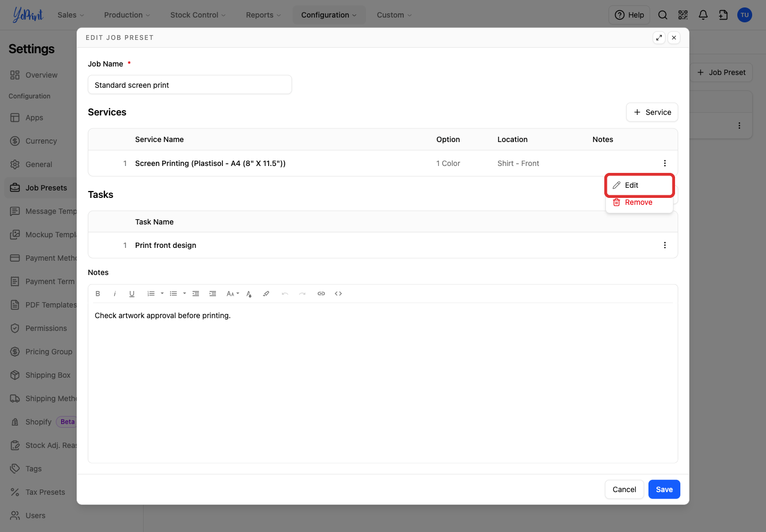Add a new Service
766x532 pixels.
[x=652, y=112]
